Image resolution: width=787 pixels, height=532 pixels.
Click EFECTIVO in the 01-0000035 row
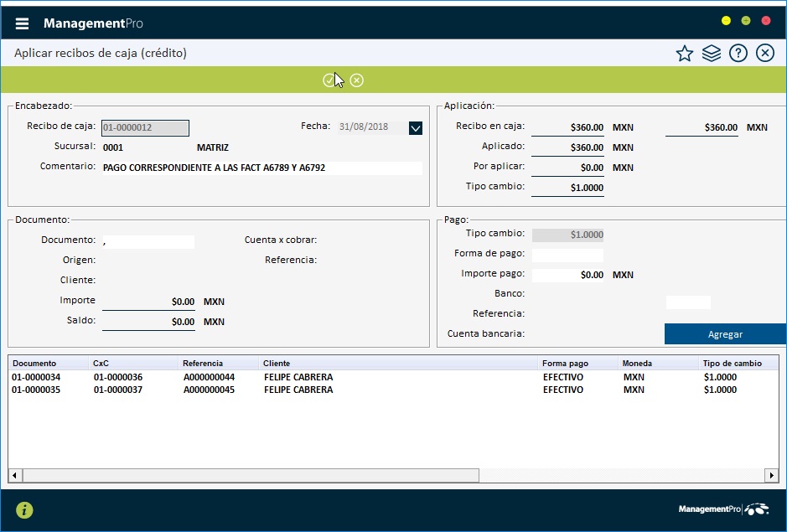click(x=563, y=390)
